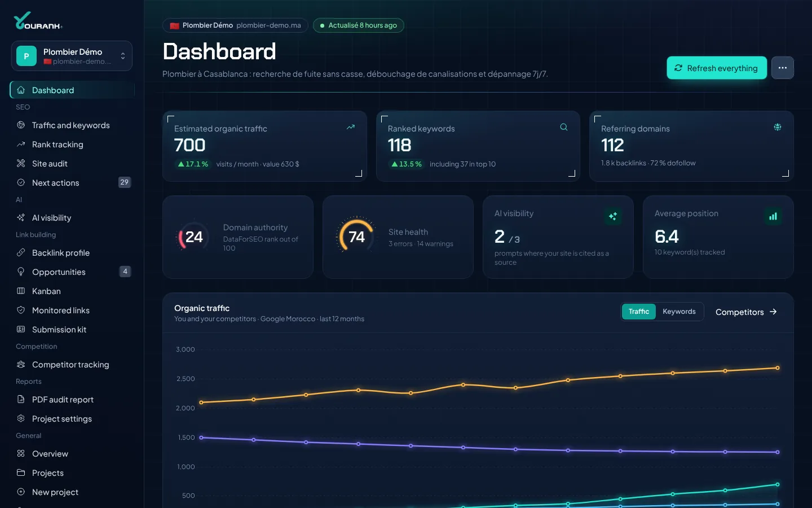Click the '3 errors · 14 warnings' text
The image size is (812, 508).
click(x=421, y=244)
